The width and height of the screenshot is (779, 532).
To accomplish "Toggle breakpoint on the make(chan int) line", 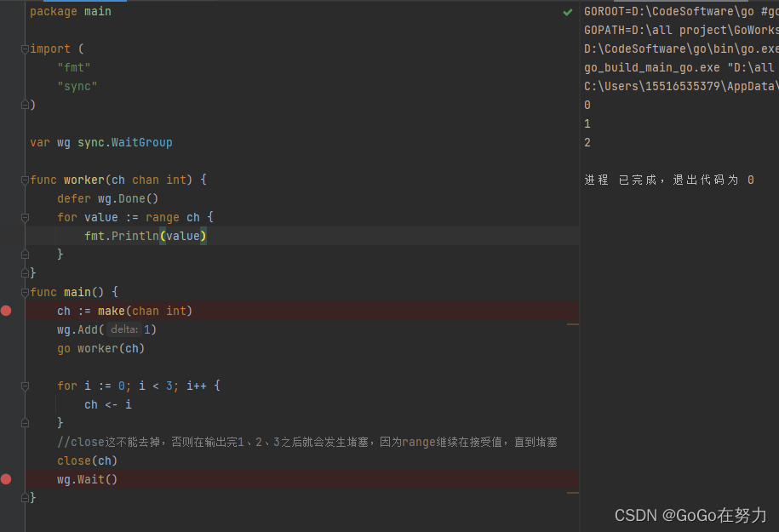I will point(6,311).
